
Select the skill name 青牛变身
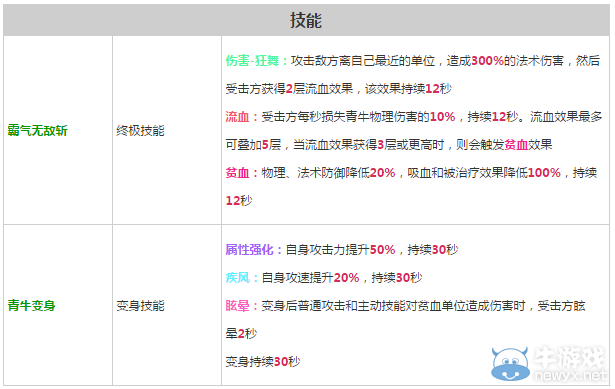(x=31, y=305)
